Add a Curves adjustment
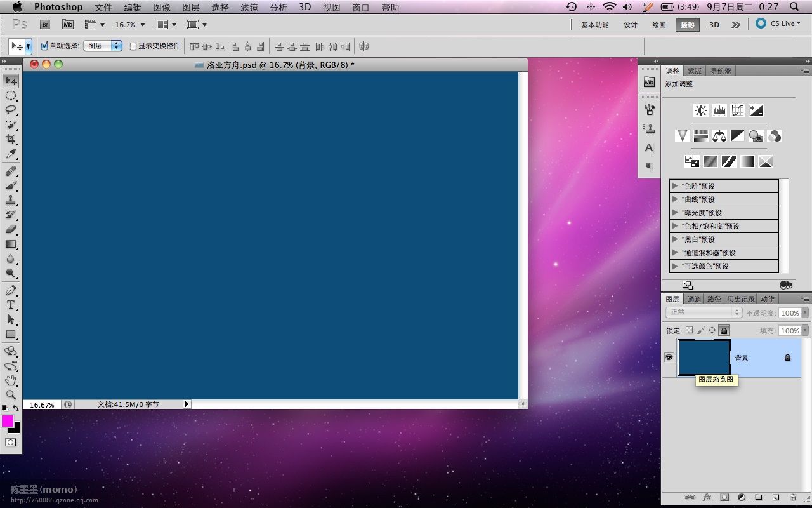The image size is (812, 508). coord(737,110)
